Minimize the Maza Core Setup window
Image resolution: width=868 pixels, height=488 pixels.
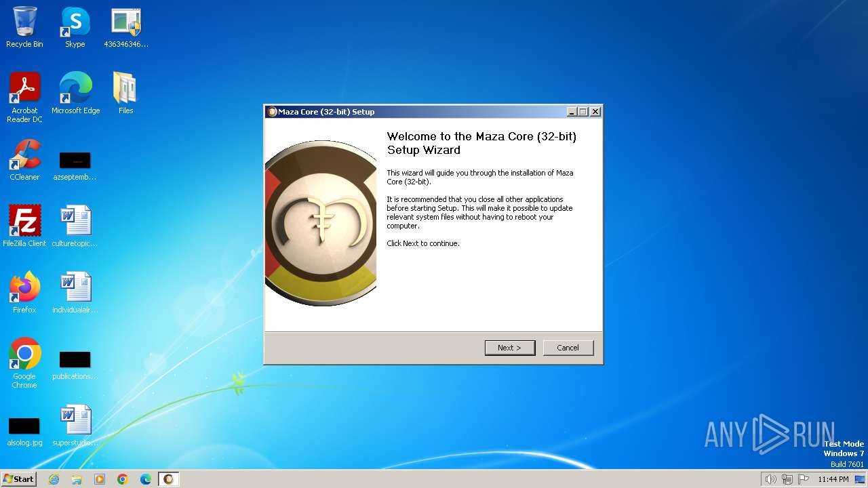point(572,112)
